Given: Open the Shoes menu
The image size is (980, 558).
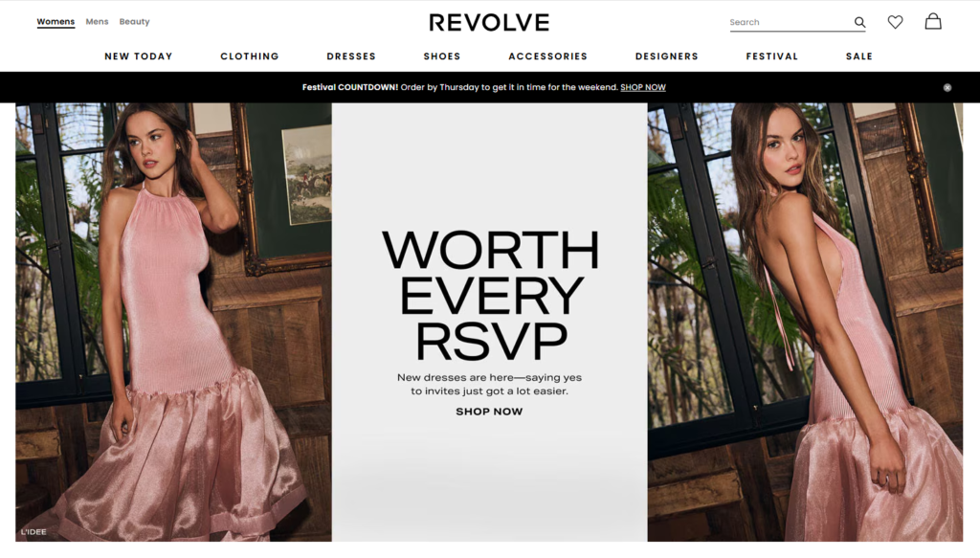Looking at the screenshot, I should point(442,56).
